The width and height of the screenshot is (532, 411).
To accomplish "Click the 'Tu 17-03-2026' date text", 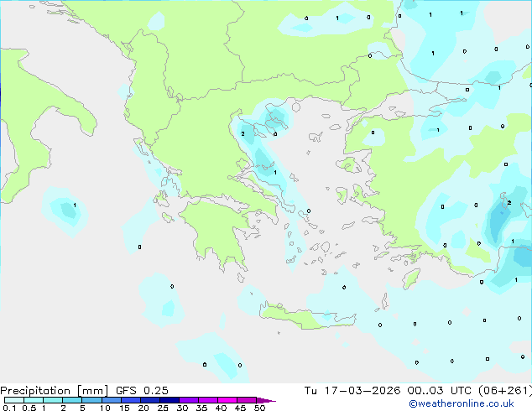I will (352, 391).
